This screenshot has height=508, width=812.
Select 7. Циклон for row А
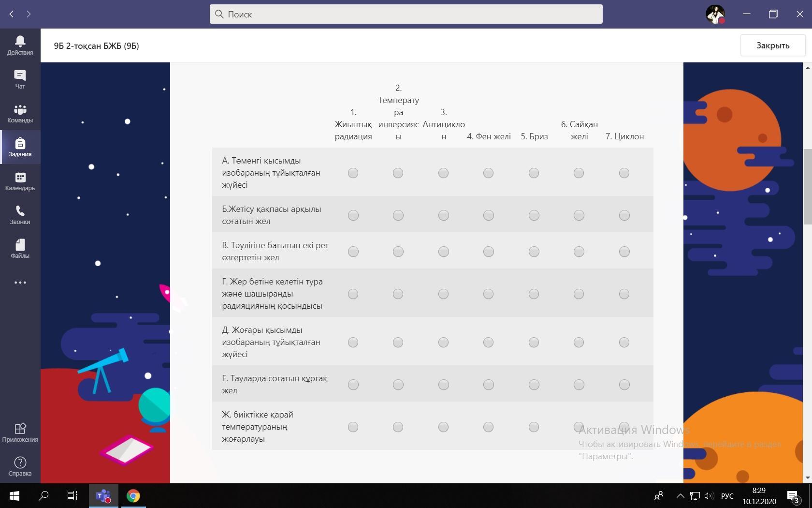pyautogui.click(x=624, y=173)
